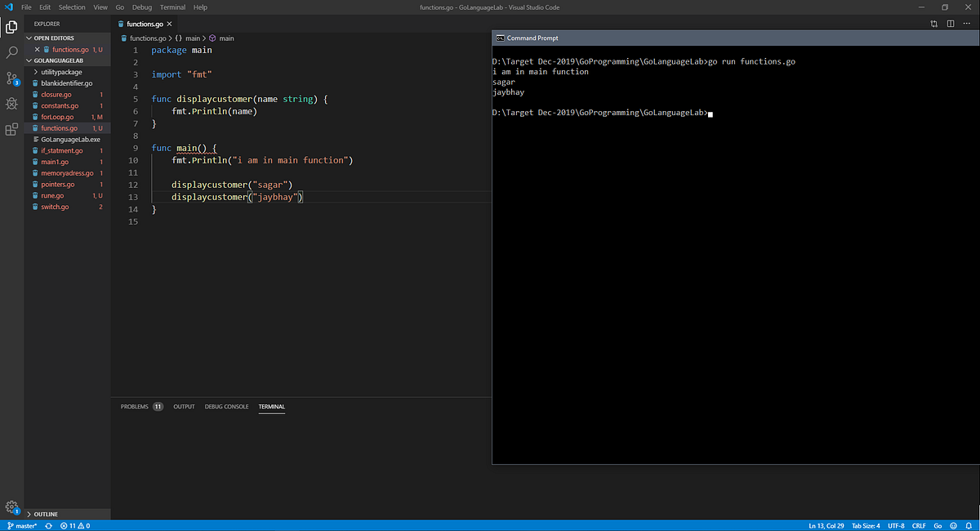Select the functions.go editor tab
This screenshot has height=531, width=980.
(143, 25)
